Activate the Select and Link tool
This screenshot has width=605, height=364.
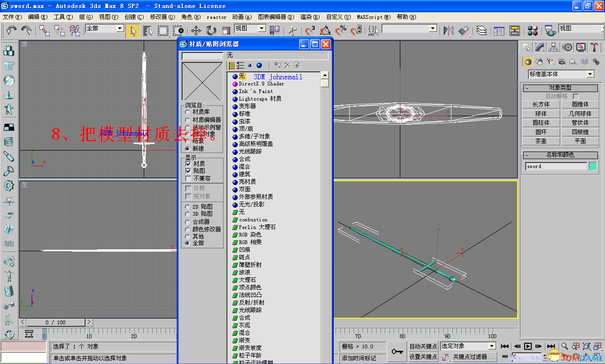coord(44,31)
